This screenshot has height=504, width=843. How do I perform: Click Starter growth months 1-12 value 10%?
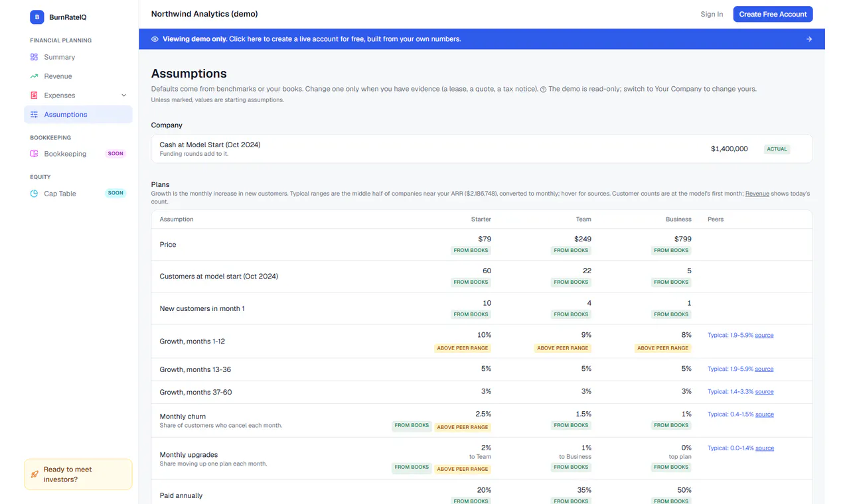(484, 335)
